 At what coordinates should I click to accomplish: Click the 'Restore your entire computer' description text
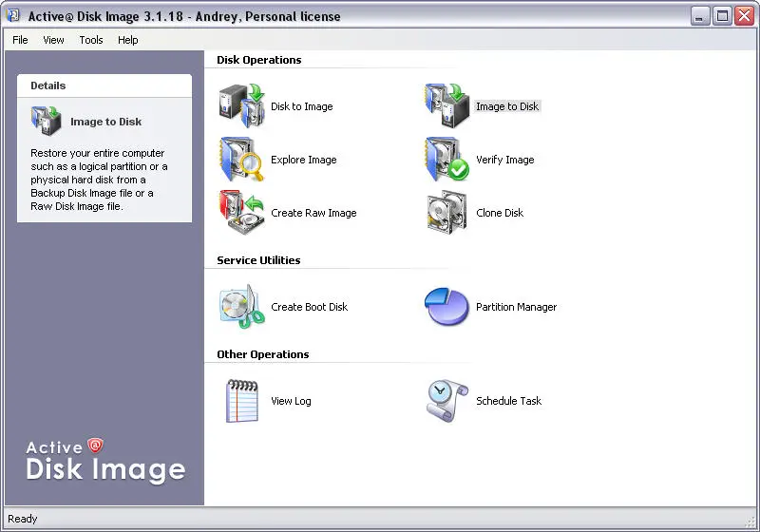click(x=99, y=180)
